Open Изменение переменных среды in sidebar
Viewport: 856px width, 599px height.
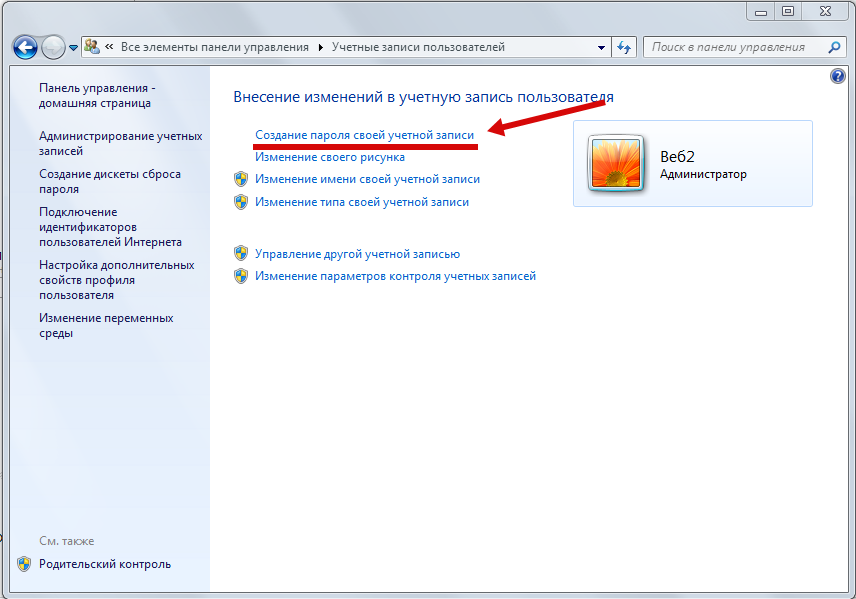[105, 325]
